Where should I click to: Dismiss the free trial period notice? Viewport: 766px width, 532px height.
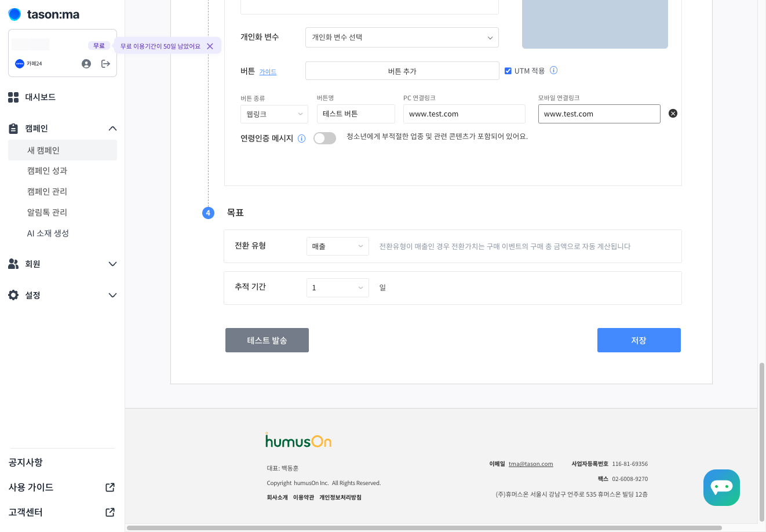(210, 46)
